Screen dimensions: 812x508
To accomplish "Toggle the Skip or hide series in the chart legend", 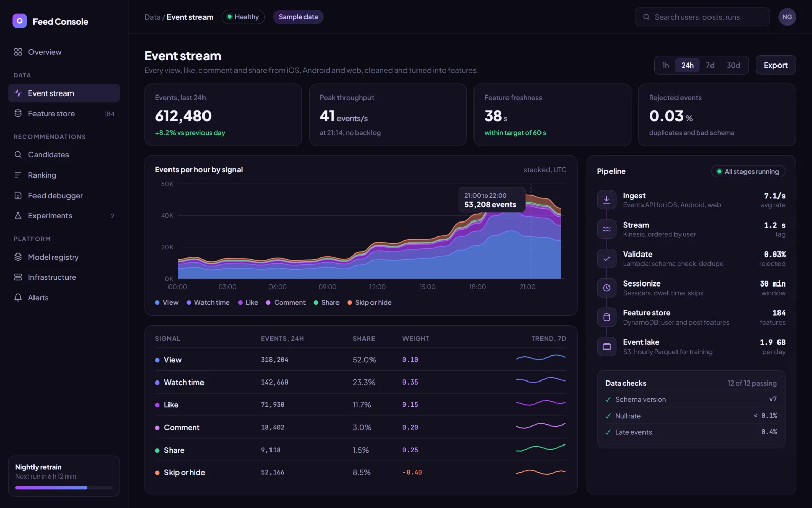I will coord(369,303).
